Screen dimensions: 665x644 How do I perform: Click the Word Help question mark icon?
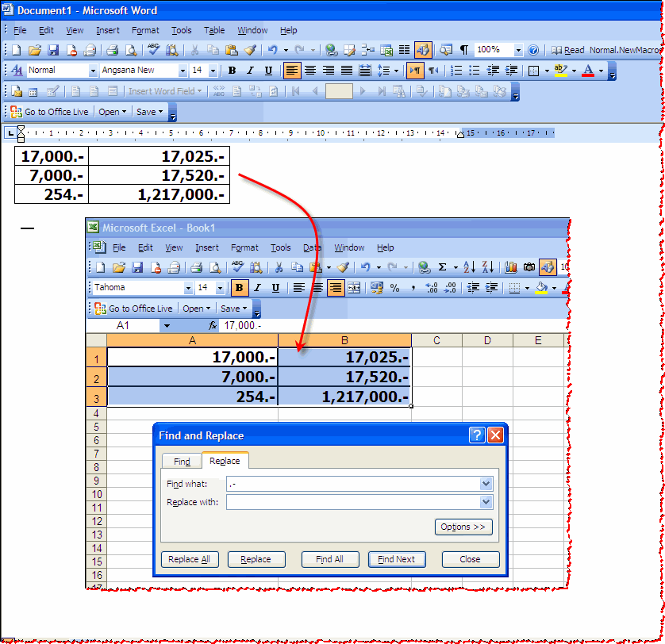[533, 50]
